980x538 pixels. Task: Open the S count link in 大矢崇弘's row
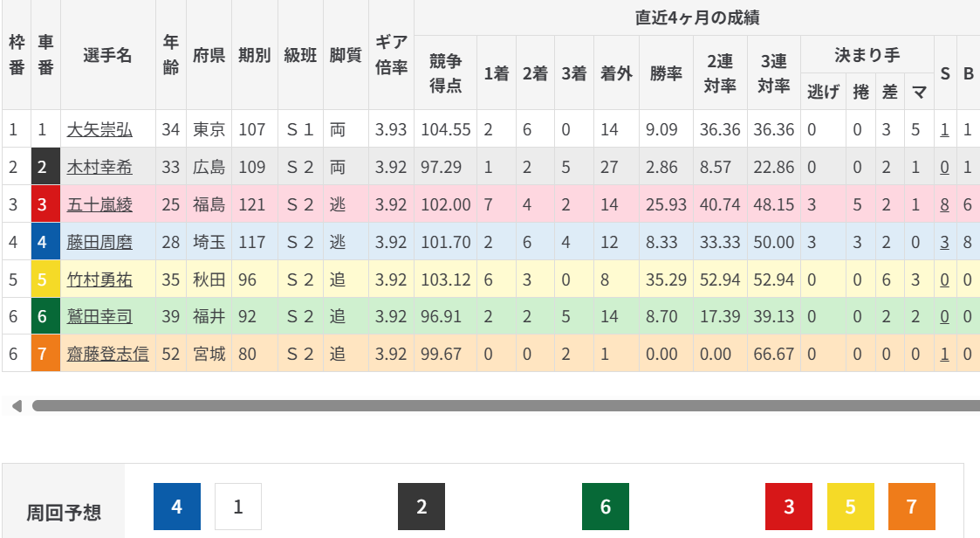pyautogui.click(x=944, y=129)
